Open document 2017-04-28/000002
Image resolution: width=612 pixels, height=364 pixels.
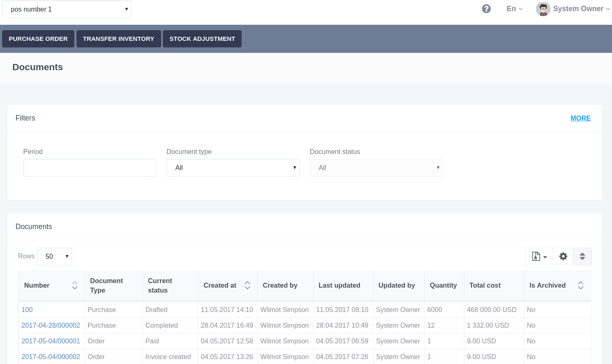50,325
